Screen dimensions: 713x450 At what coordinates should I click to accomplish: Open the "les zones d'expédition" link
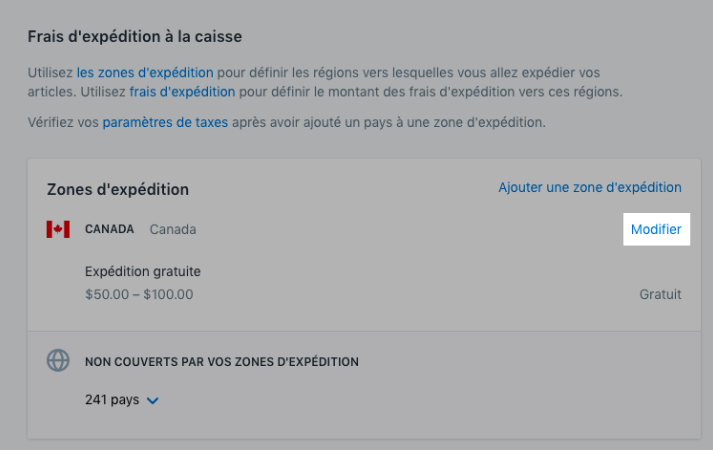(145, 72)
